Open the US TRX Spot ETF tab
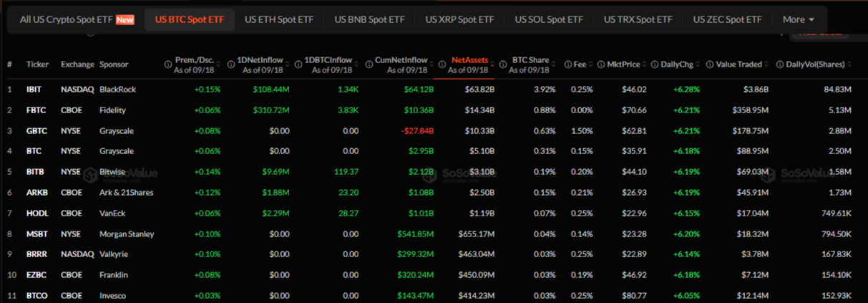The width and height of the screenshot is (868, 303). click(638, 19)
